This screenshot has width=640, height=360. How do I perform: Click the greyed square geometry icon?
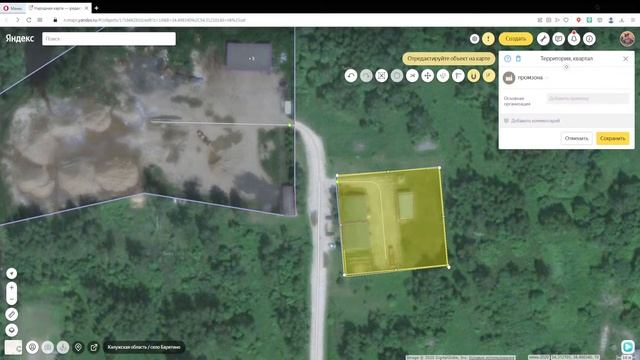pos(397,76)
